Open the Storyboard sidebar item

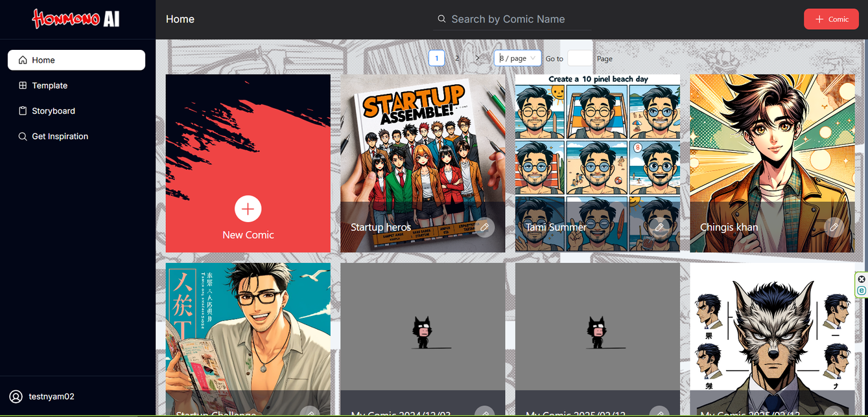coord(76,111)
